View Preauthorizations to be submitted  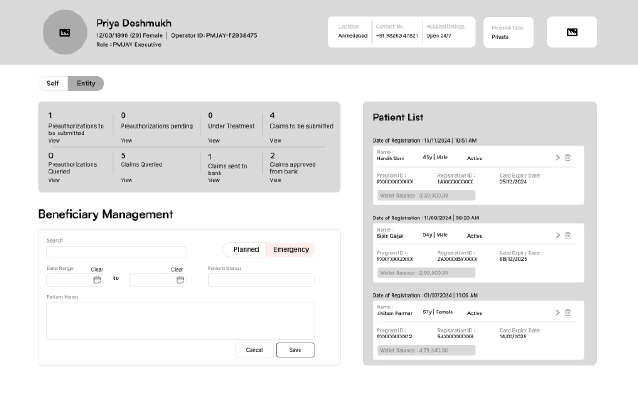click(54, 140)
